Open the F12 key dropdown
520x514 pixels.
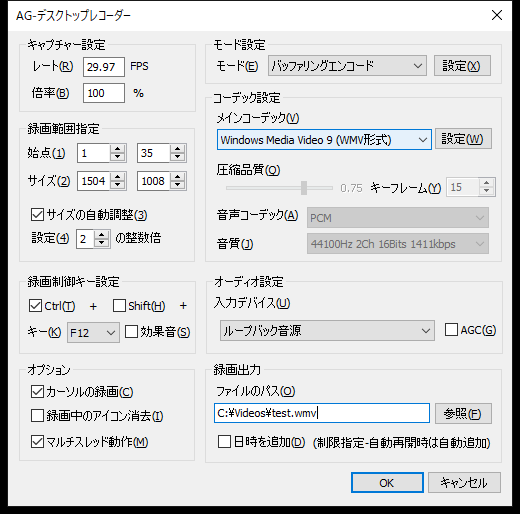[93, 332]
